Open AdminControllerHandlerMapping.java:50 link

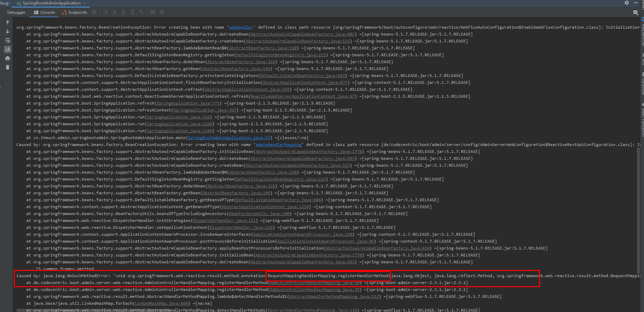[315, 283]
